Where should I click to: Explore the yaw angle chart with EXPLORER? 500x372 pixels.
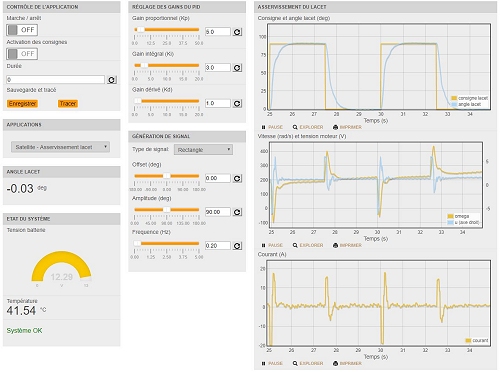coord(308,127)
